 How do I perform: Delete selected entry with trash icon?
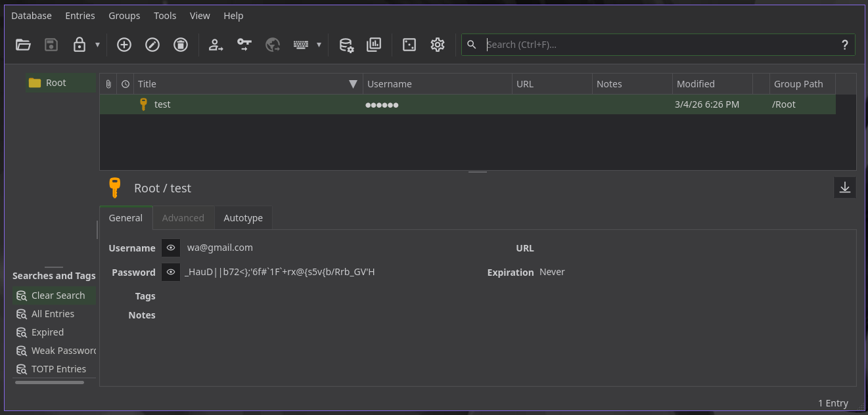click(181, 45)
